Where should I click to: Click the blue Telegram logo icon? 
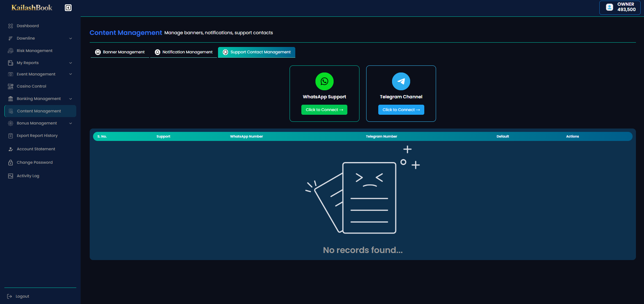click(401, 81)
